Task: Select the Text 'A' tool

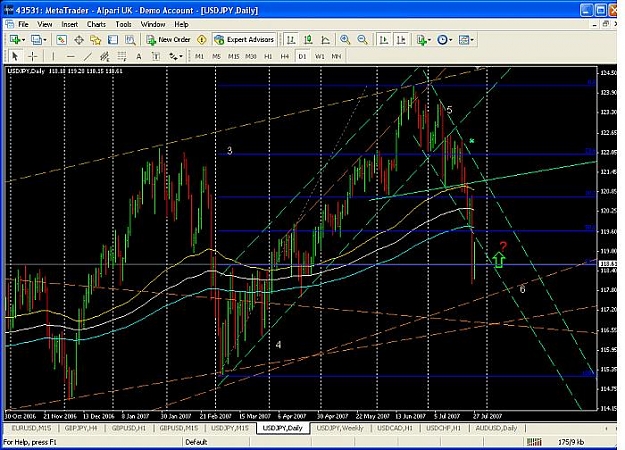Action: point(139,56)
